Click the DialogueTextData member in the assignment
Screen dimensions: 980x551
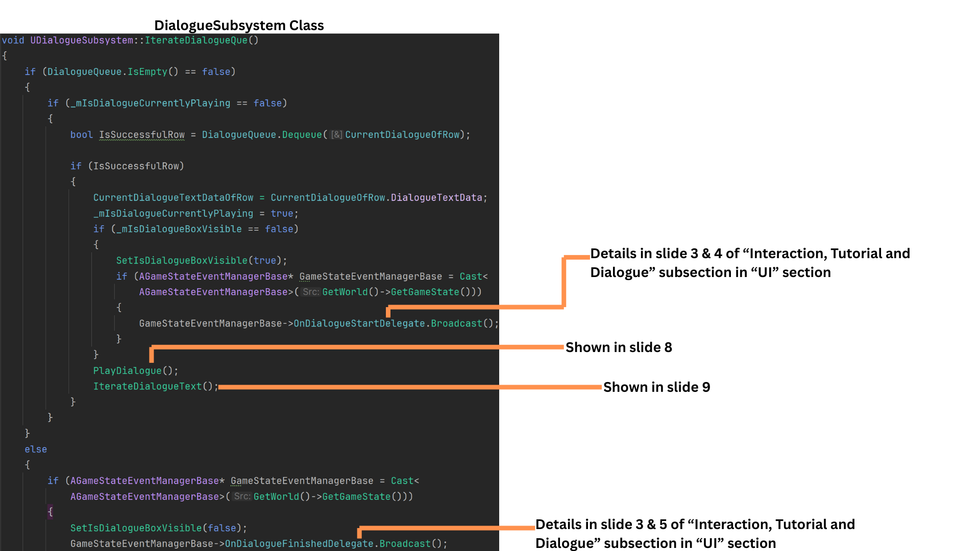tap(436, 198)
